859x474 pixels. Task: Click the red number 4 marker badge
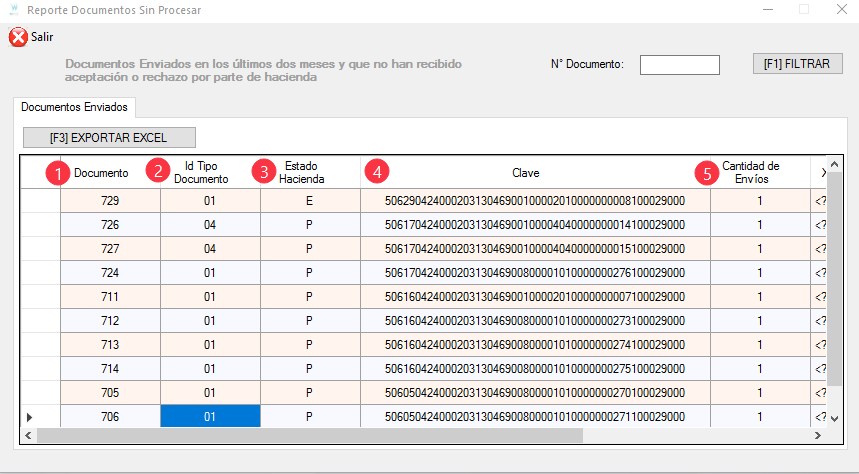377,172
